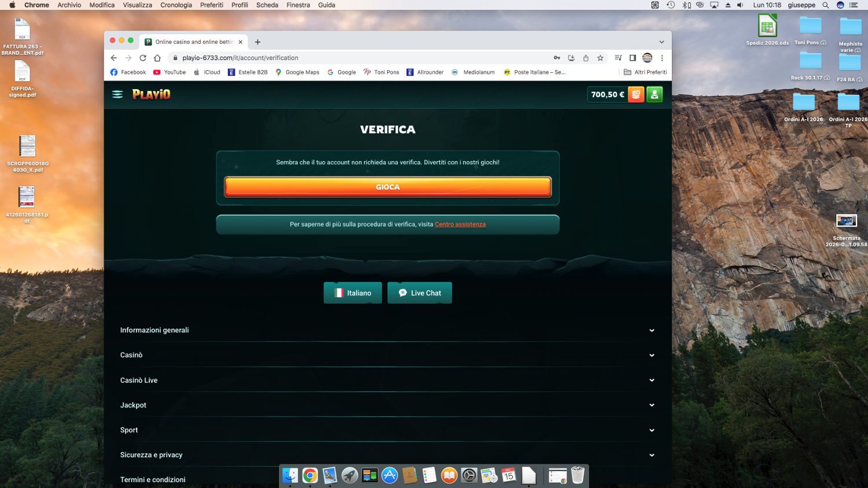The image size is (868, 488).
Task: Open the green user profile icon
Action: 654,94
